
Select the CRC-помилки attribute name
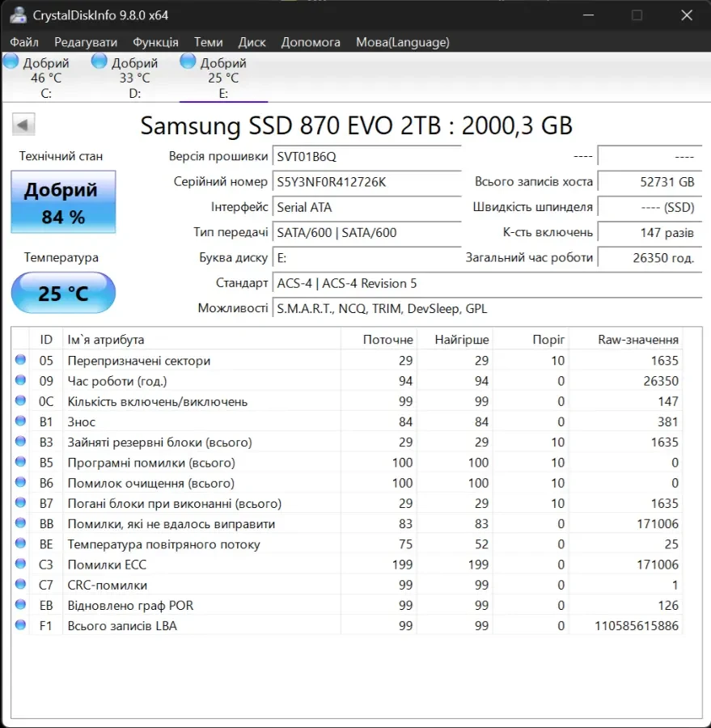[108, 585]
